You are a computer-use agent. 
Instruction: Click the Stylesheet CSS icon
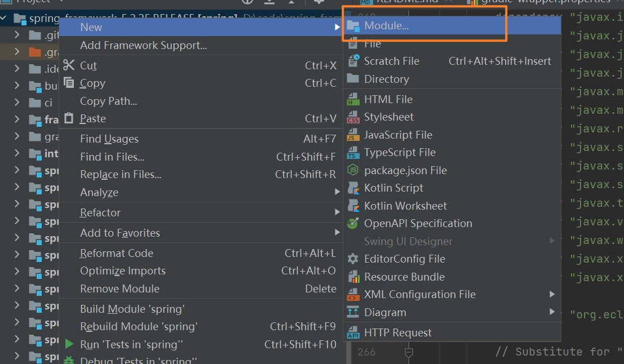353,117
